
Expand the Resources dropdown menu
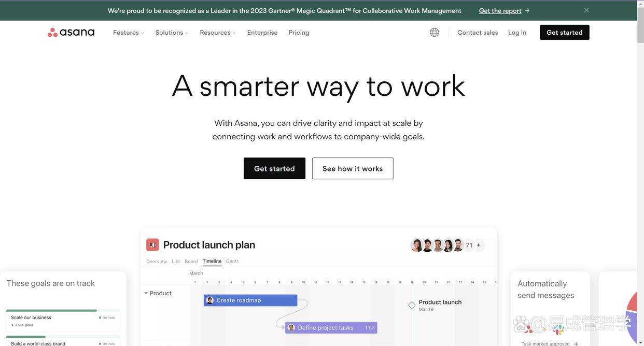tap(218, 32)
